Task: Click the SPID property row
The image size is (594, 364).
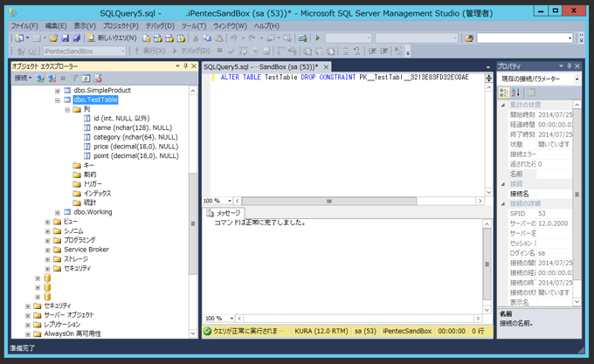Action: click(x=540, y=213)
